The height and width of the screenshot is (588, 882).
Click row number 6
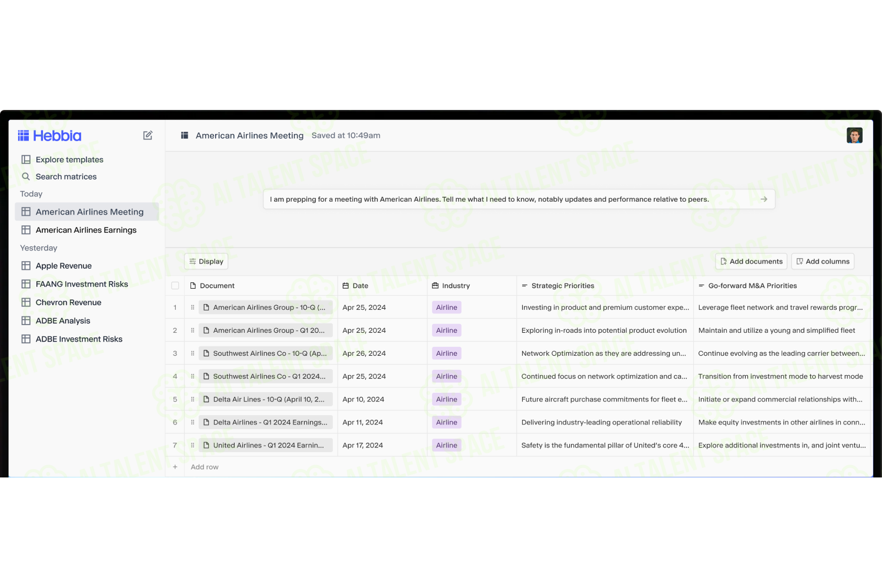point(175,422)
